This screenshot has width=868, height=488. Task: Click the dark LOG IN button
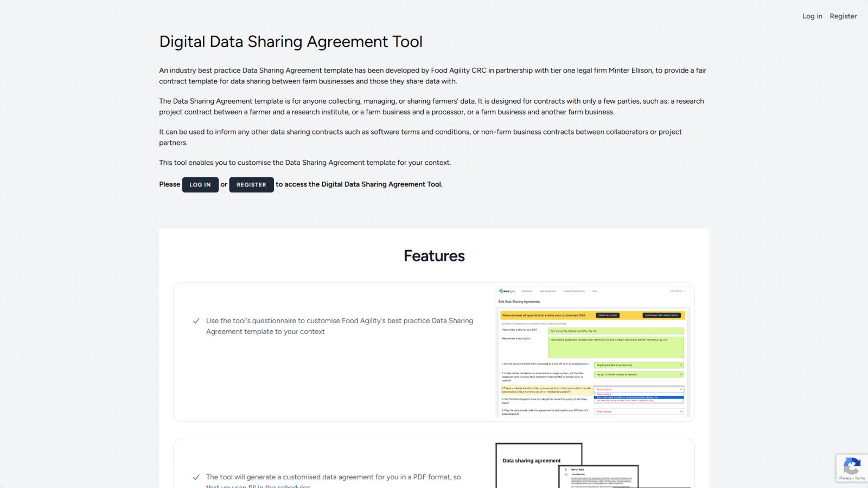tap(200, 185)
